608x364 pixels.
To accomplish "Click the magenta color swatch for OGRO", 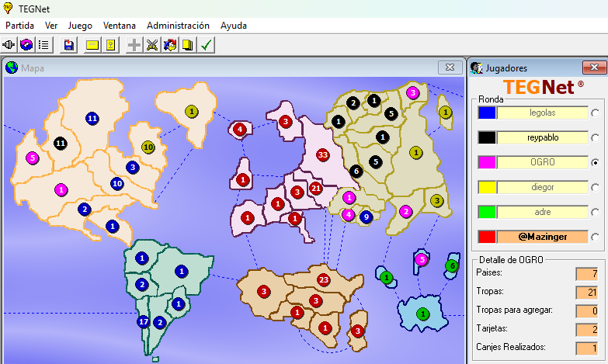I will point(486,162).
